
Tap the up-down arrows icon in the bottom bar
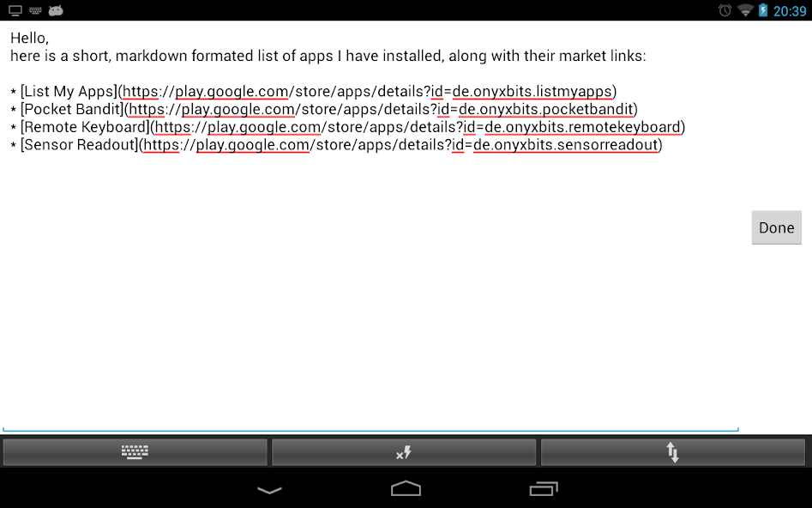tap(673, 451)
